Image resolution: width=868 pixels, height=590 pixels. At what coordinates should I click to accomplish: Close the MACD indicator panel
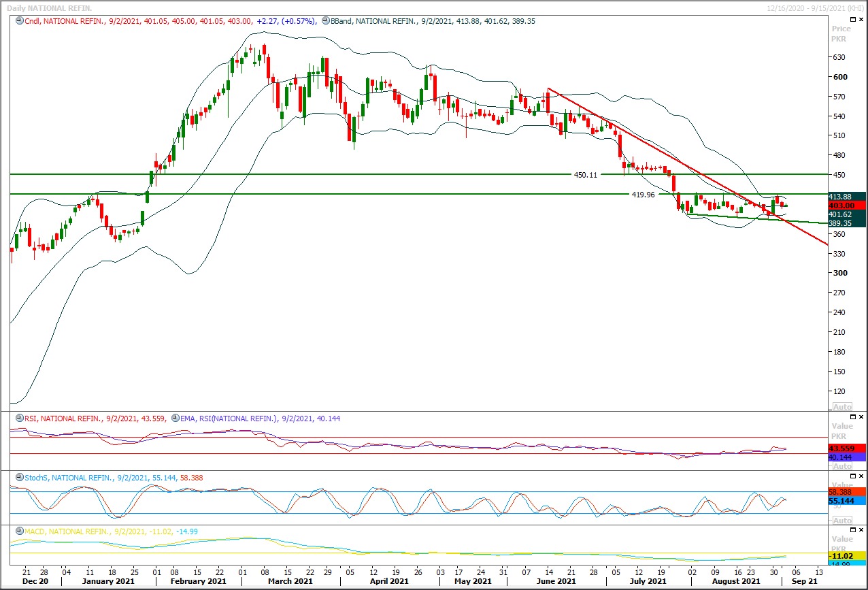(x=862, y=529)
